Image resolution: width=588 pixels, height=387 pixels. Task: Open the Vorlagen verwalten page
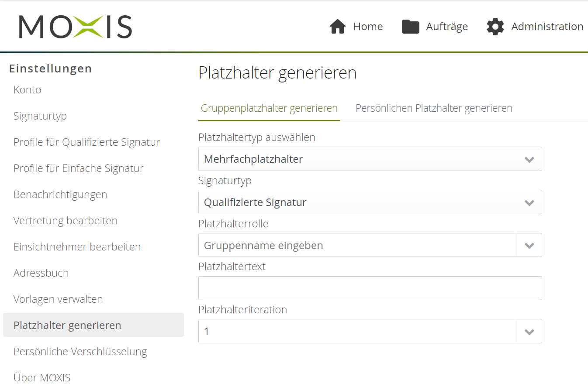point(58,299)
